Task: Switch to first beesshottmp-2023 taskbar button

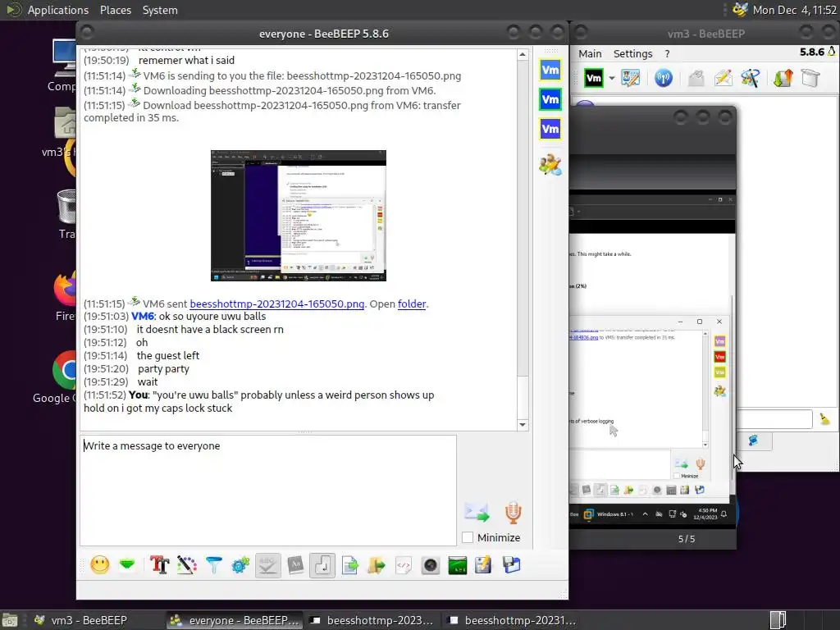Action: (373, 620)
